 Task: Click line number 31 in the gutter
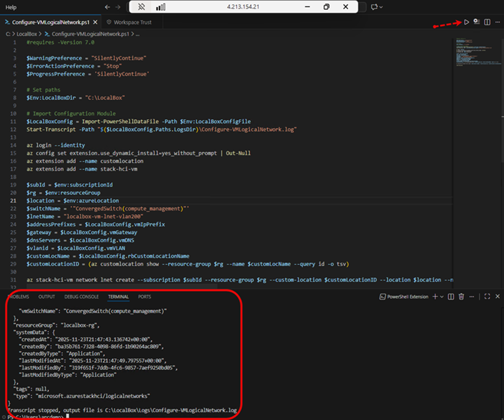pyautogui.click(x=13, y=280)
